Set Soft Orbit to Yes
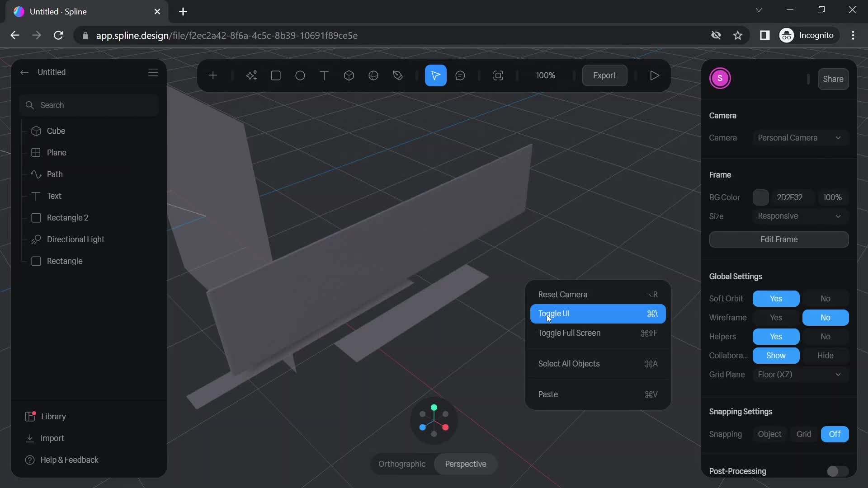This screenshot has height=488, width=868. (776, 299)
